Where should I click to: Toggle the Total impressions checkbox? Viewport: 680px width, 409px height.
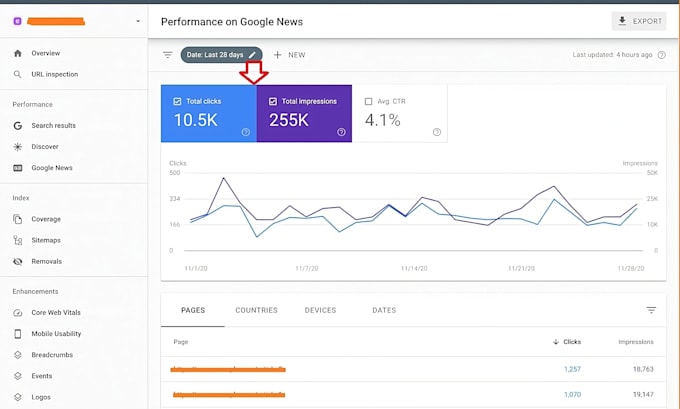273,101
